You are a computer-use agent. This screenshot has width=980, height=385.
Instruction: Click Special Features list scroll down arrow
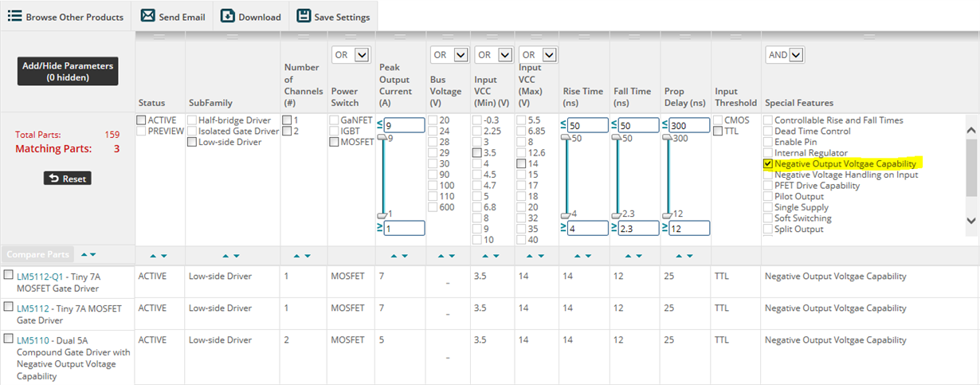click(x=971, y=221)
